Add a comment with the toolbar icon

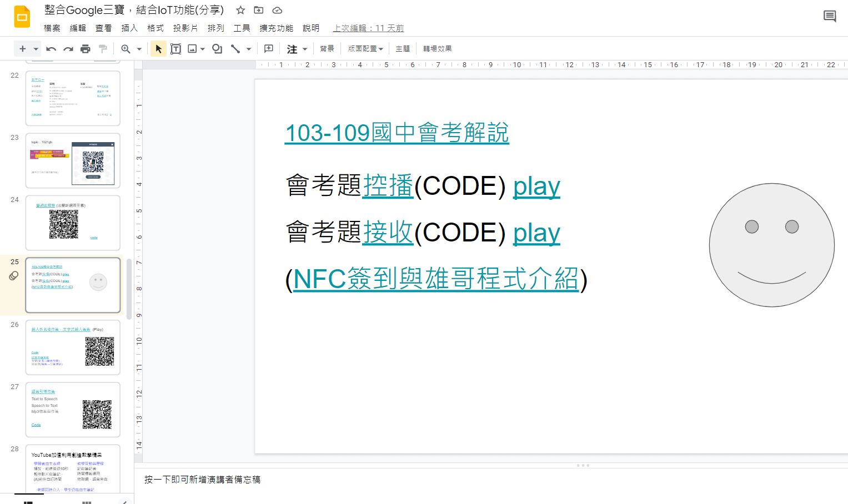[x=269, y=49]
